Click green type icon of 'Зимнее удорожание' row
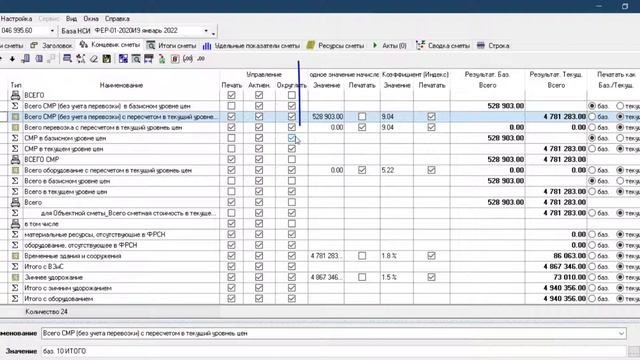640x360 pixels. pos(15,277)
